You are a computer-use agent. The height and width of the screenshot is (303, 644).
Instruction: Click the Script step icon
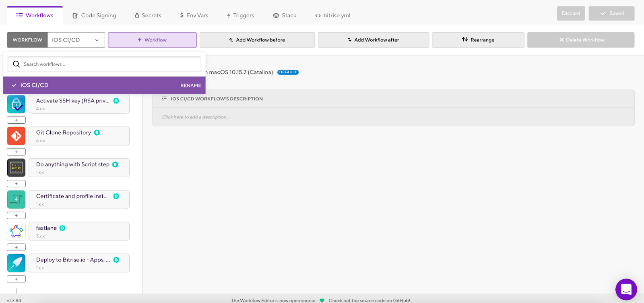pos(16,168)
